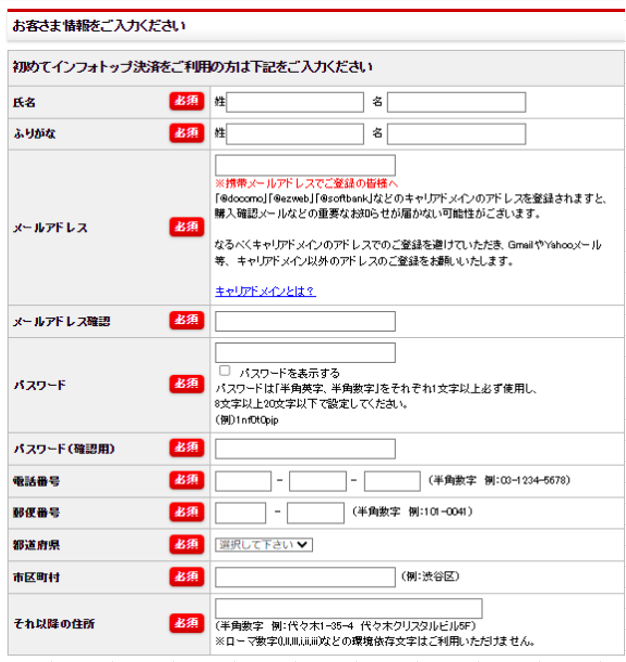Click the 市区町村 input field
This screenshot has height=662, width=626.
coord(305,577)
